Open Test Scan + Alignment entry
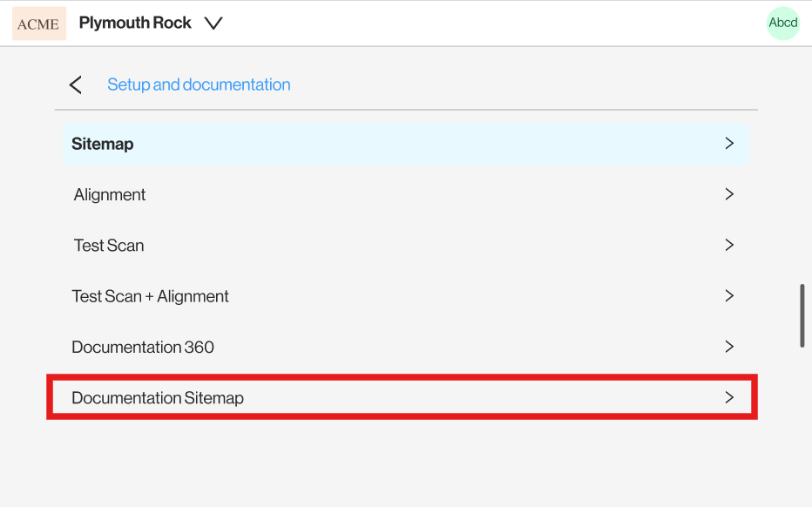 point(407,295)
